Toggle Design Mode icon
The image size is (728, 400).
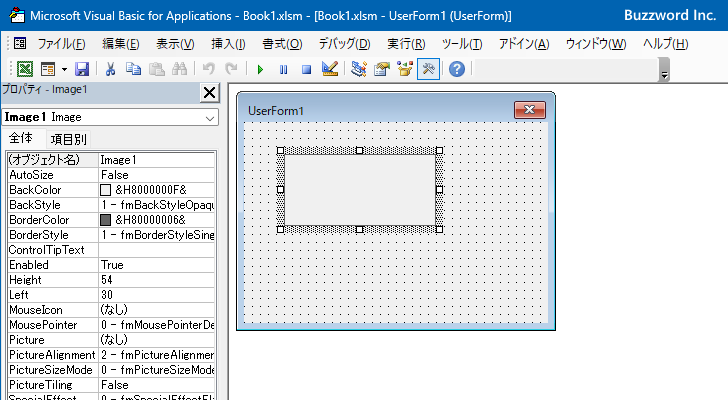(330, 69)
